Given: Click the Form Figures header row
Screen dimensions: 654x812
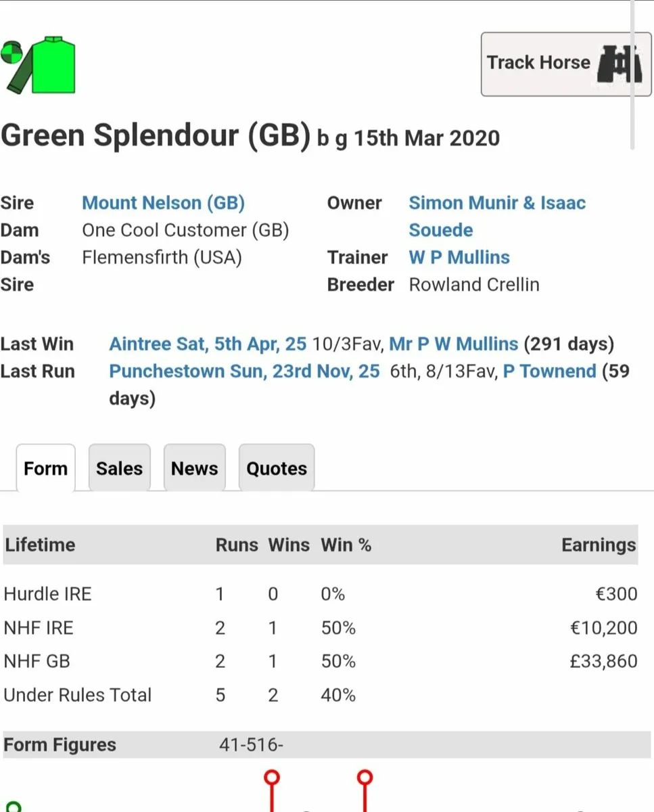Looking at the screenshot, I should [x=320, y=745].
